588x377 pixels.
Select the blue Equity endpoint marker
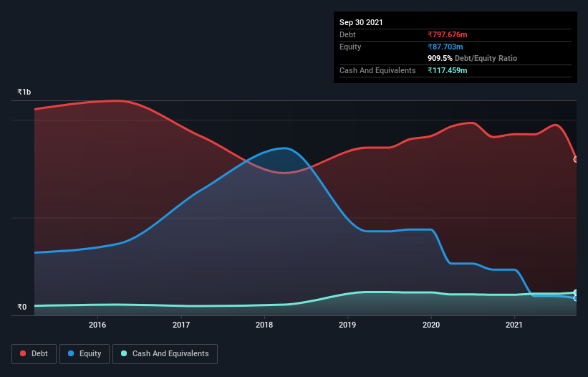[576, 298]
